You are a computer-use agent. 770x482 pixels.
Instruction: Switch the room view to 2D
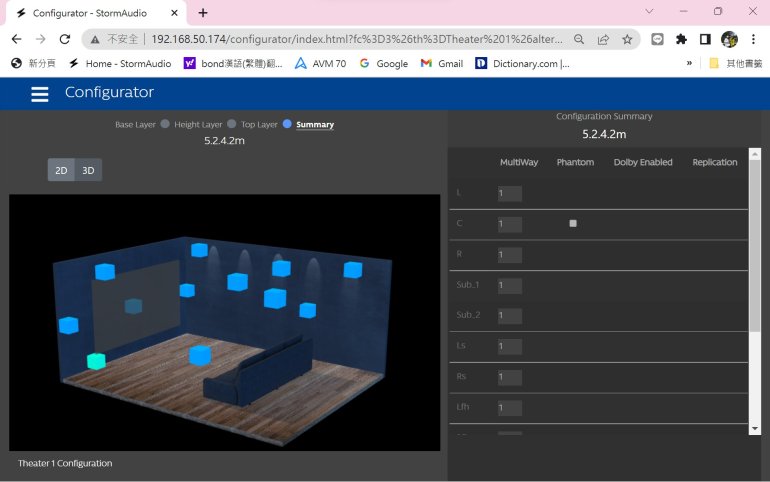pos(61,170)
